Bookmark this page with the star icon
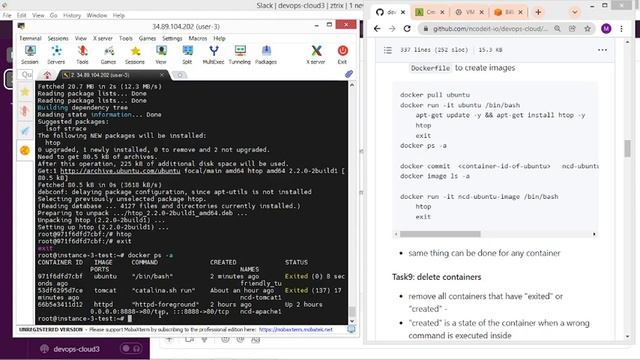The image size is (640, 360). [x=587, y=29]
